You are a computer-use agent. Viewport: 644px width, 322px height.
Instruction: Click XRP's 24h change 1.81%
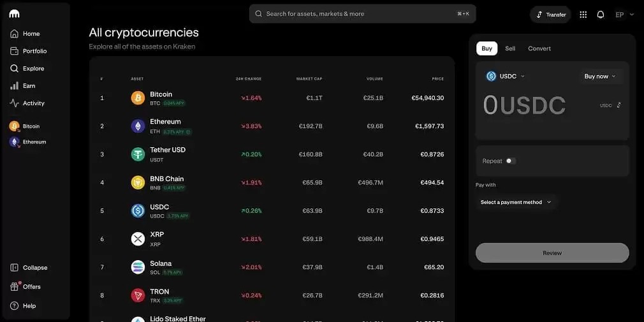(x=251, y=238)
